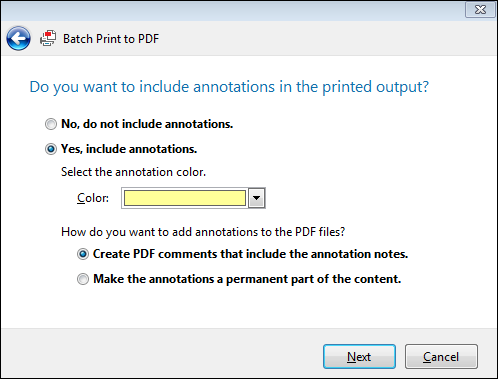
Task: Select the 'Yes, include annotations' radio button
Action: (51, 149)
